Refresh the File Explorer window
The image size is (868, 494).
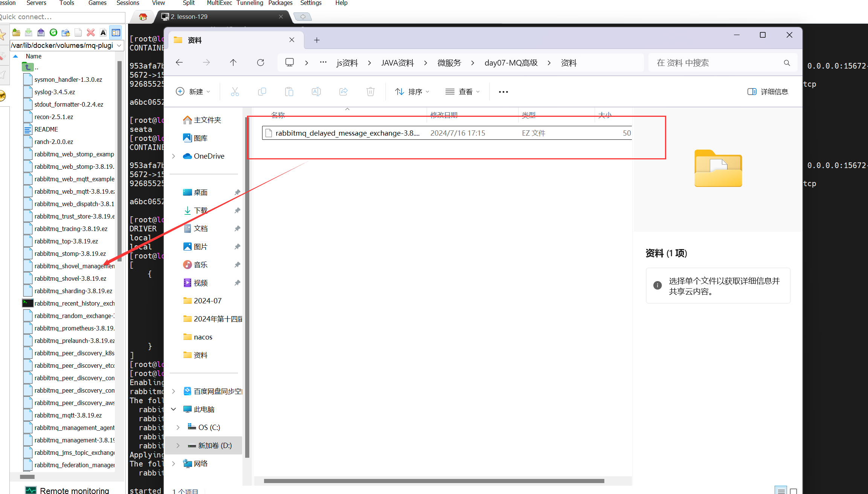click(x=260, y=63)
